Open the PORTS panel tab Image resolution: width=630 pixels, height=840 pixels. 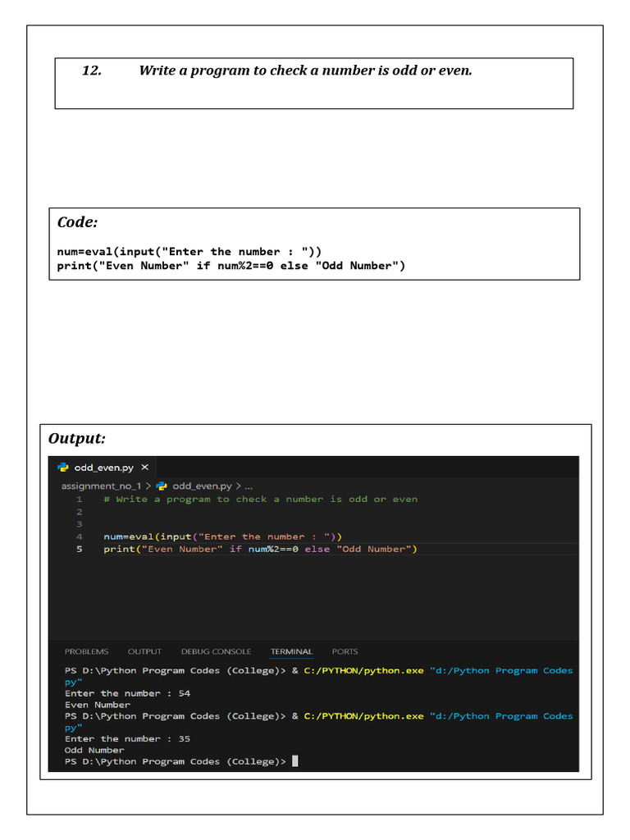pos(345,652)
